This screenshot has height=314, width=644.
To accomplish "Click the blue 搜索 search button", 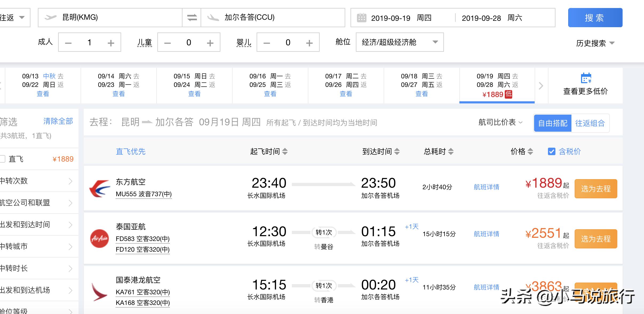I will 596,18.
